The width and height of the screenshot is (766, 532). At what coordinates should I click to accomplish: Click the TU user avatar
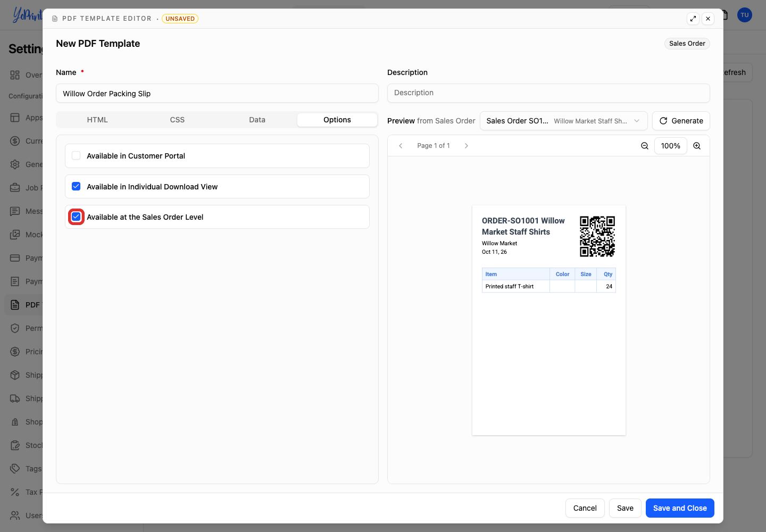pyautogui.click(x=745, y=15)
